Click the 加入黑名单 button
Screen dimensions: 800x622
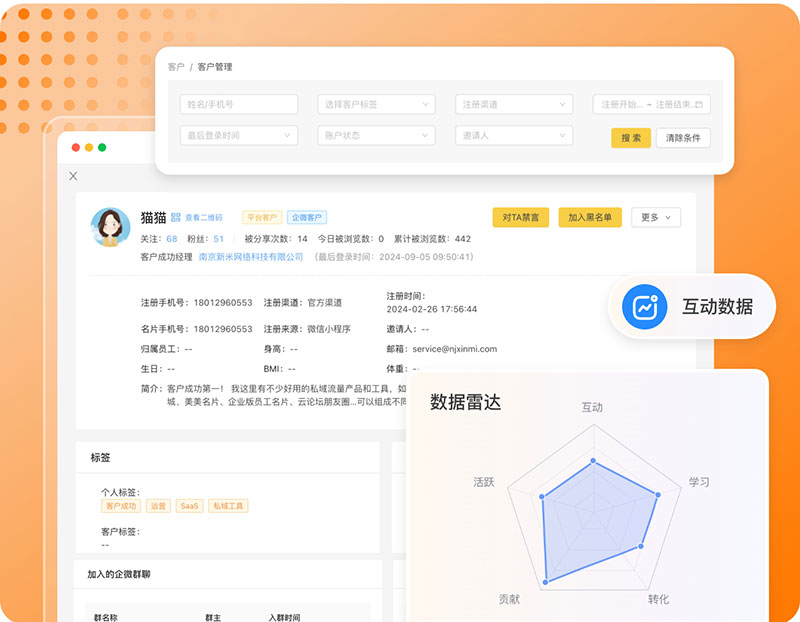590,217
